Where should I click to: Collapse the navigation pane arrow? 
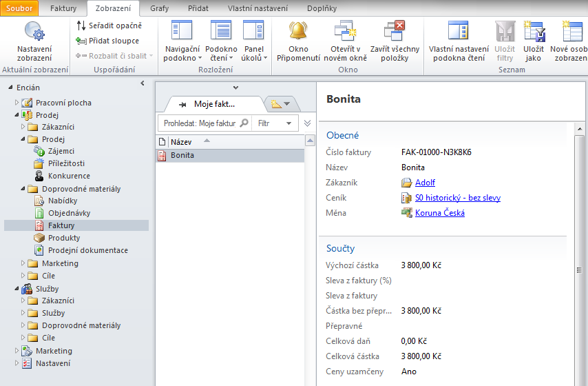click(x=143, y=83)
